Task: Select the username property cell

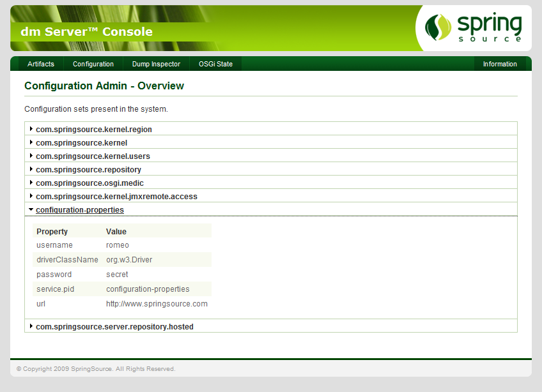Action: [54, 245]
